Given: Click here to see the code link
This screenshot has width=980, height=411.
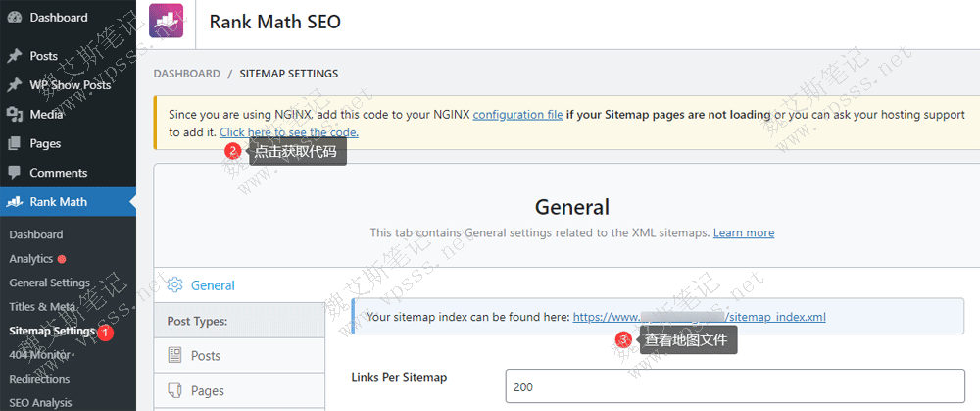Looking at the screenshot, I should pyautogui.click(x=289, y=132).
